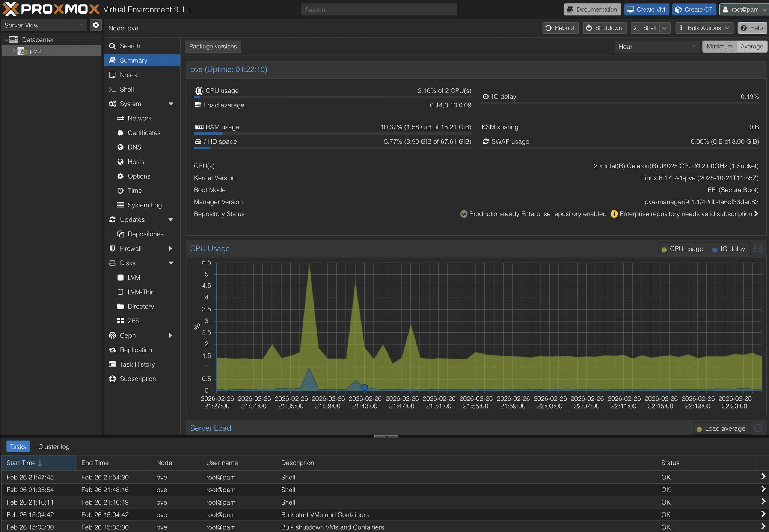Expand the Ceph submenu arrow
769x532 pixels.
click(x=171, y=335)
